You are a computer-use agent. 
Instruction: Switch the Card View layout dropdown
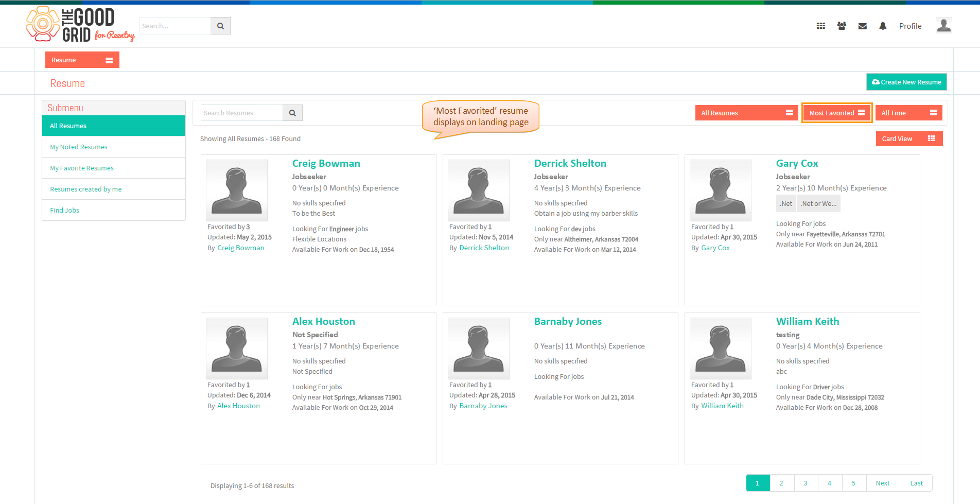[909, 138]
